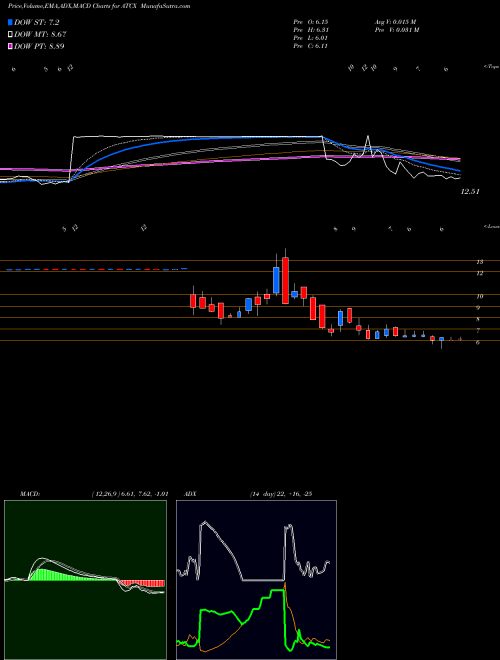500x660 pixels.
Task: Click the blue dashed line near price 12
Action: pos(97,269)
